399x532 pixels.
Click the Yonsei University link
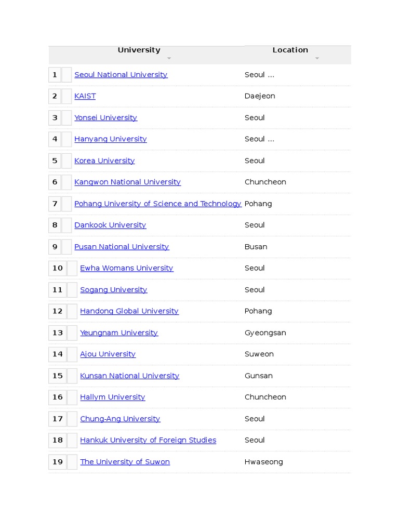click(105, 118)
